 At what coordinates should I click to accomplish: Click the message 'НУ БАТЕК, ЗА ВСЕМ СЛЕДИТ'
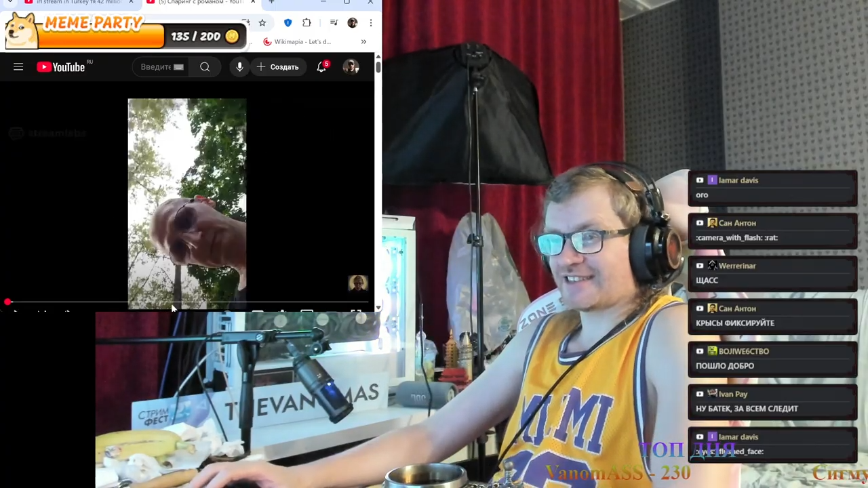click(x=747, y=409)
